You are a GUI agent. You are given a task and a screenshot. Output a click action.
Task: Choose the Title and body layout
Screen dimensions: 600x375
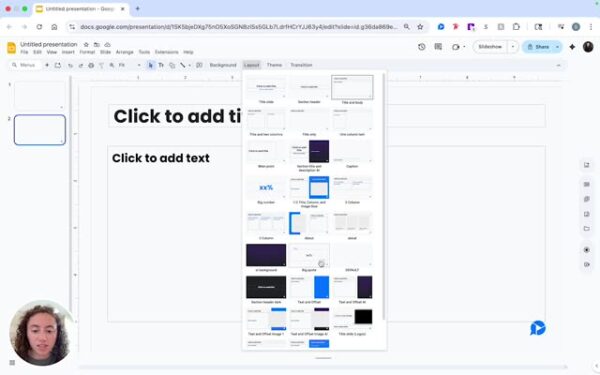352,90
